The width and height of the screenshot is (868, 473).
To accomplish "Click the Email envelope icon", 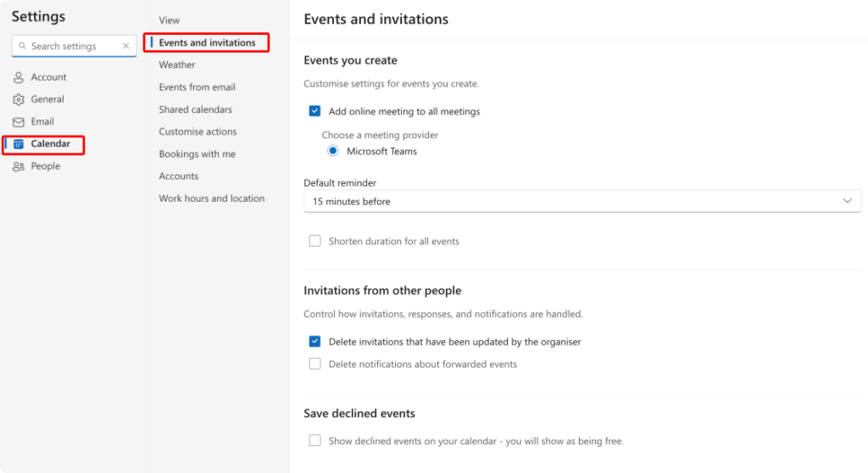I will coord(19,122).
